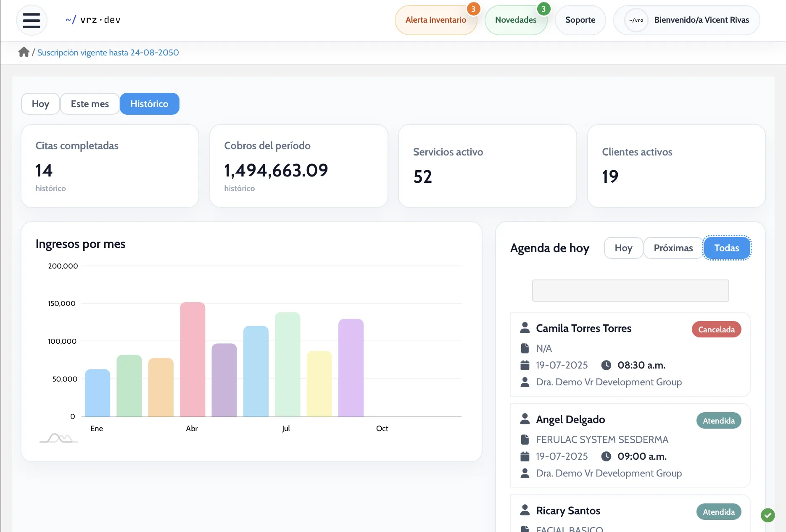This screenshot has height=532, width=786.
Task: Click document icon next to N/A
Action: (x=525, y=348)
